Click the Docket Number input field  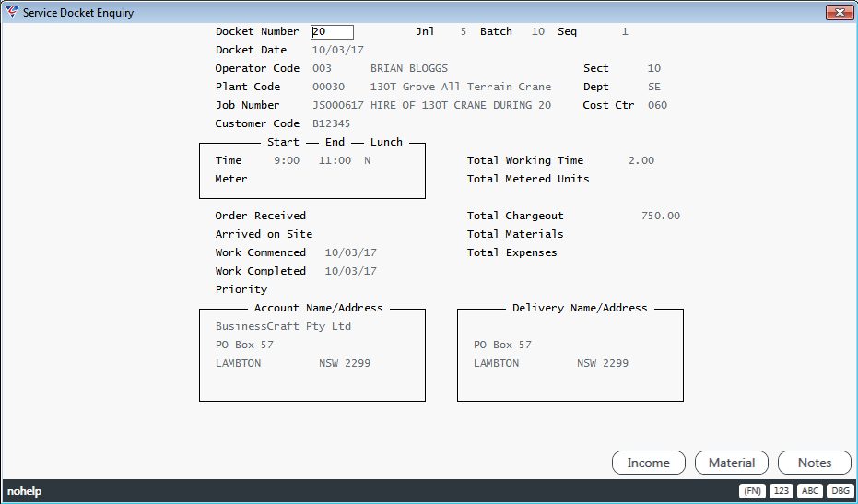(x=332, y=31)
